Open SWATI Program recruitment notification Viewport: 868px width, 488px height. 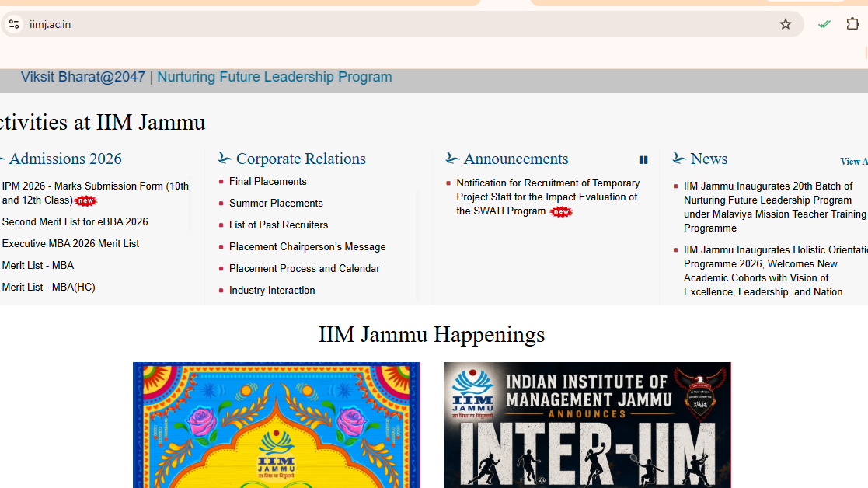548,197
